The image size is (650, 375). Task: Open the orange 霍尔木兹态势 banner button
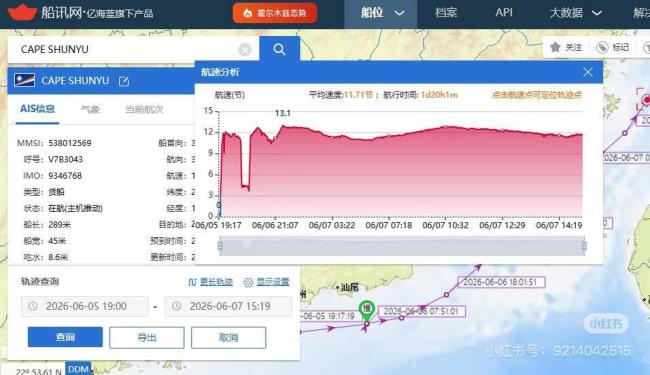(275, 13)
